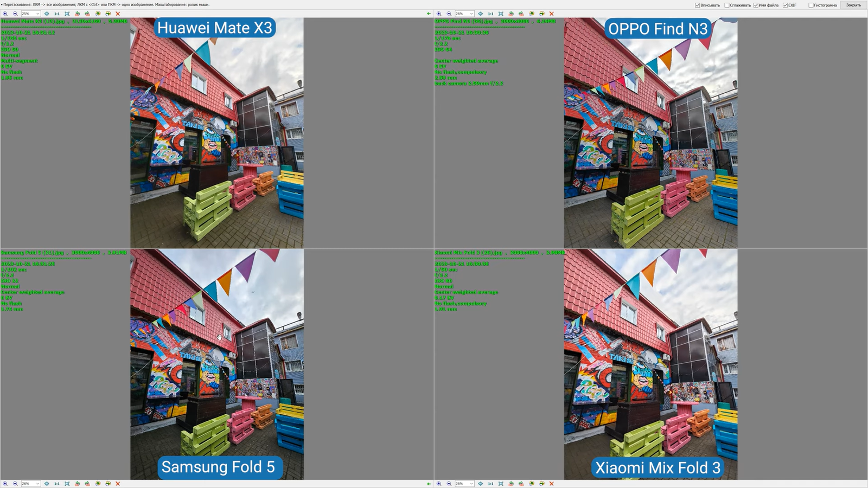
Task: Click the center-image icon in the Xiaomi toolbar
Action: pyautogui.click(x=481, y=484)
